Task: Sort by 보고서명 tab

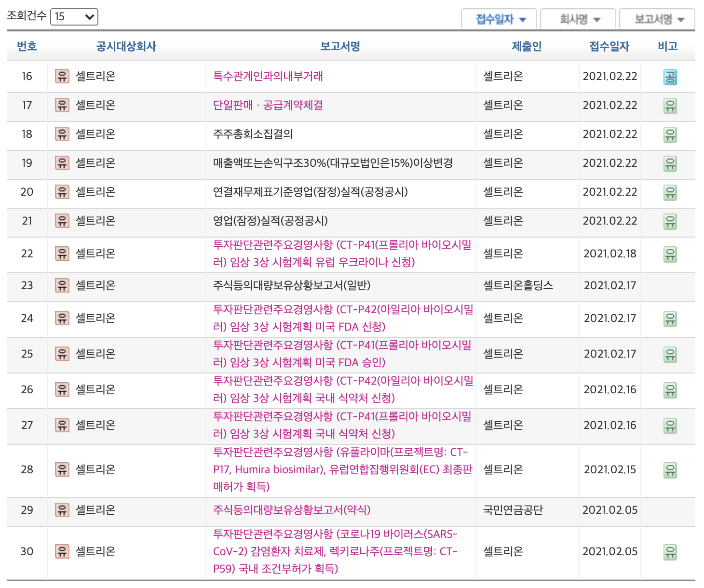Action: (657, 19)
